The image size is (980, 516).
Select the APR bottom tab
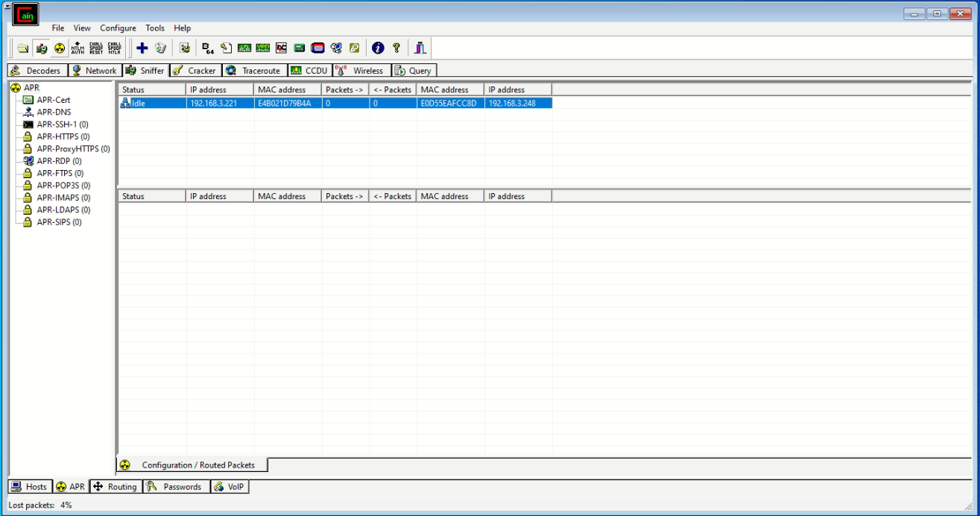coord(71,487)
